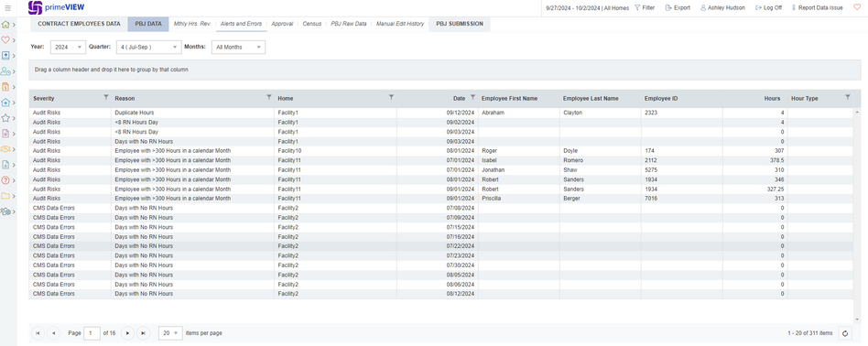Filter the Date column
The image size is (868, 346).
click(x=472, y=97)
